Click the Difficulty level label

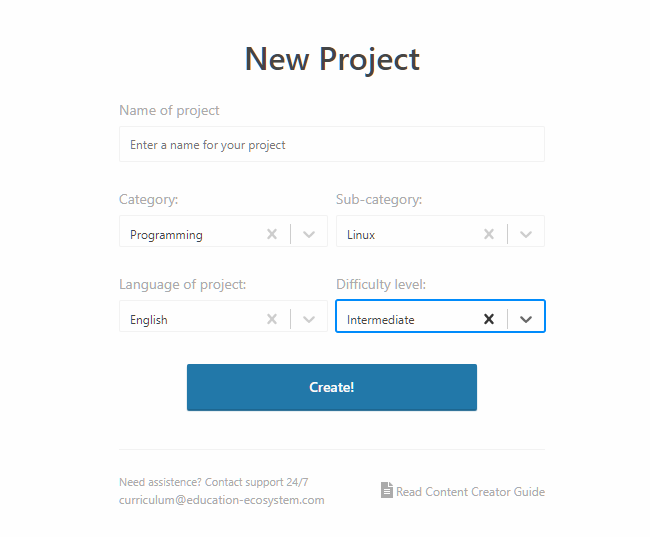(x=381, y=284)
